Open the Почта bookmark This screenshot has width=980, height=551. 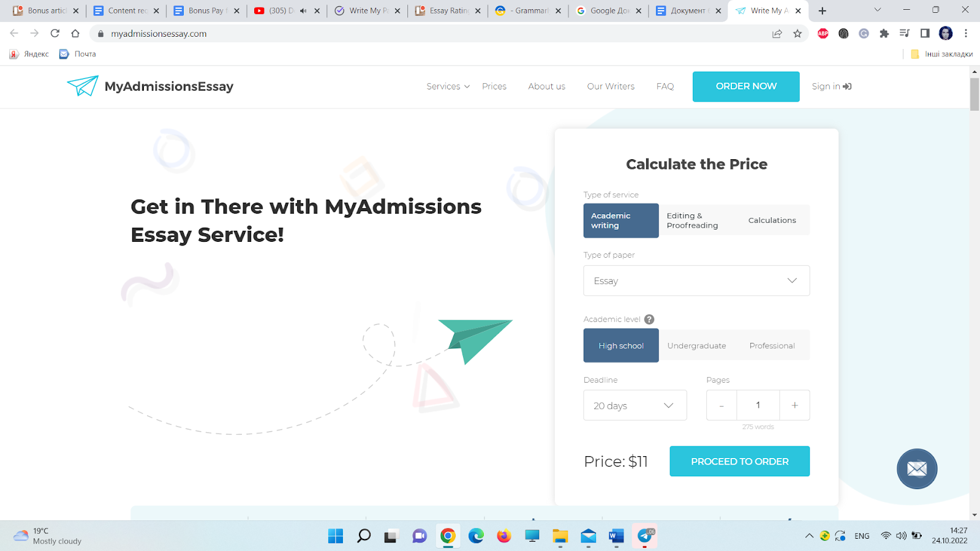pos(78,54)
